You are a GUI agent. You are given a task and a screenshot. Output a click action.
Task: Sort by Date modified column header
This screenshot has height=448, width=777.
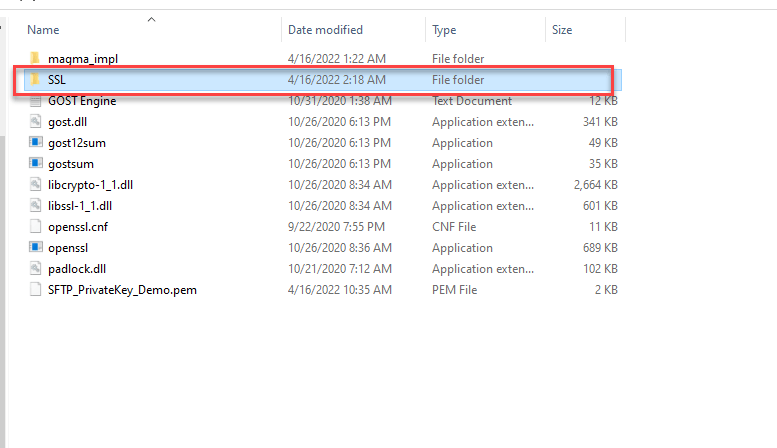pos(325,30)
